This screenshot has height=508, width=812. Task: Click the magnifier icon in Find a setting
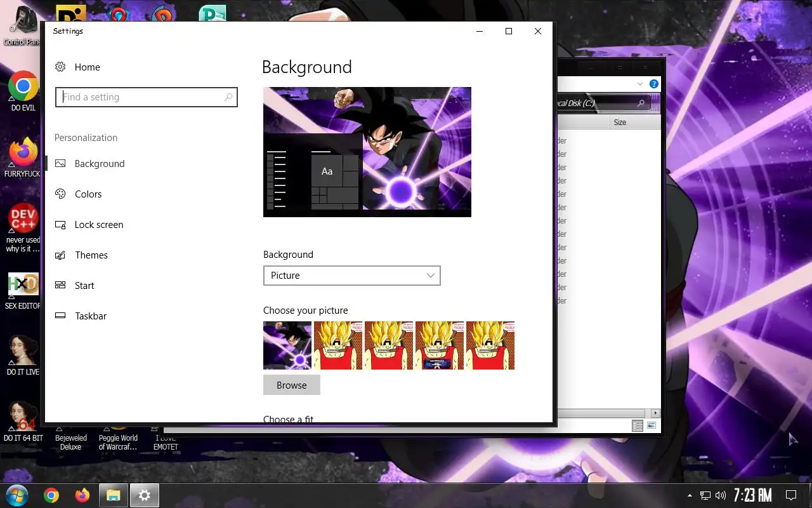click(x=228, y=97)
